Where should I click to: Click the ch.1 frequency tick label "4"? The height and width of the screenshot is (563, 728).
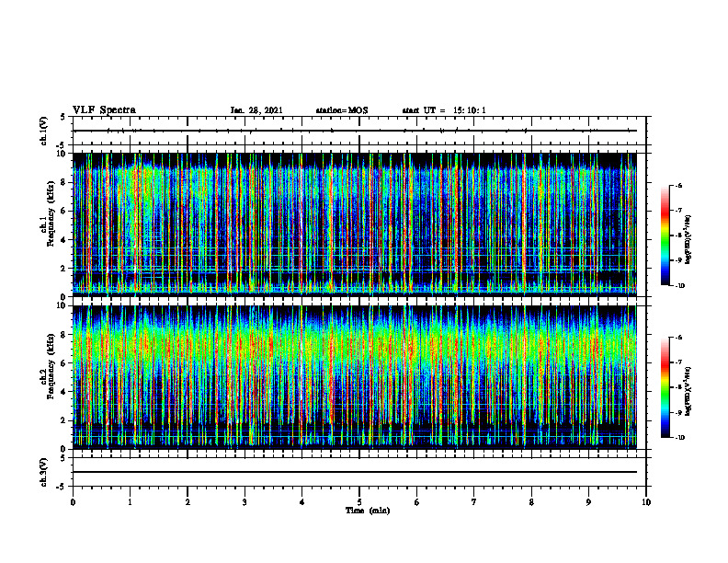[64, 240]
